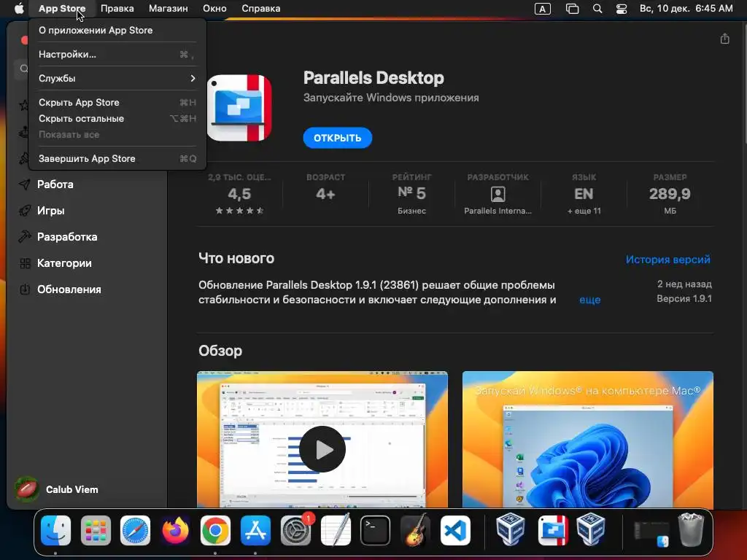Open Обновления in the sidebar
This screenshot has height=560, width=747.
pyautogui.click(x=69, y=289)
